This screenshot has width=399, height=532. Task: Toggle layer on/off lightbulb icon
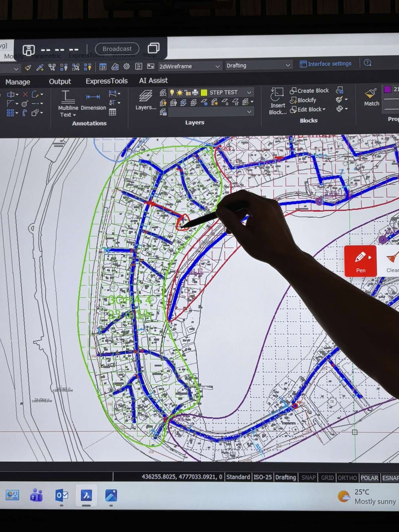[x=172, y=92]
